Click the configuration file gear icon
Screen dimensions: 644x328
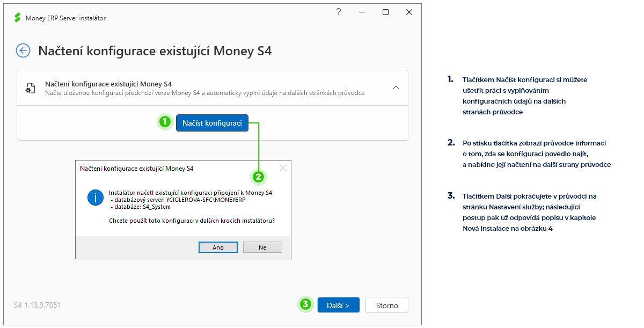(x=31, y=89)
